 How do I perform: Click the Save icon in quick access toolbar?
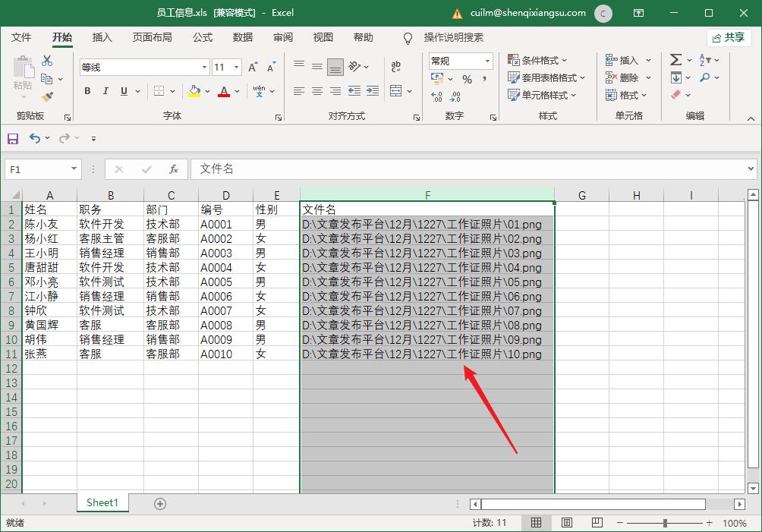[x=12, y=137]
